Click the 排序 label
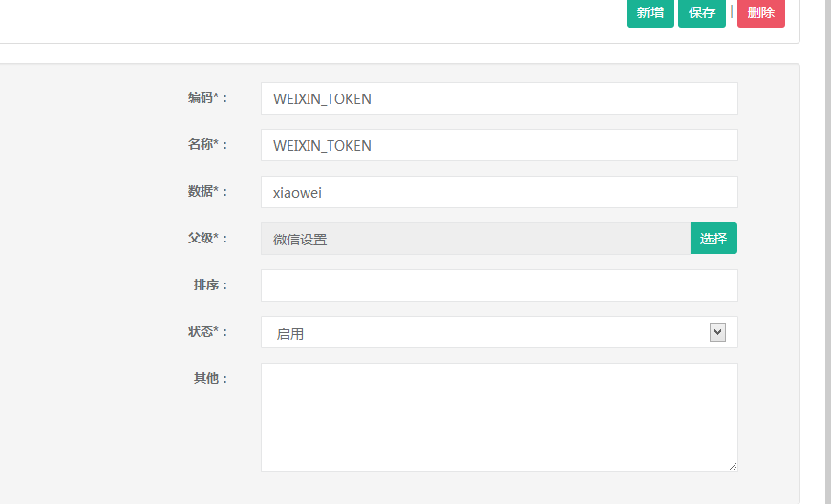This screenshot has width=831, height=504. (x=210, y=284)
